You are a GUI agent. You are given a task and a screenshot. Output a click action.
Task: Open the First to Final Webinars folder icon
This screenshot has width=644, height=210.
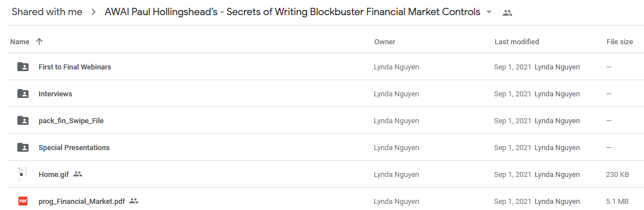23,67
